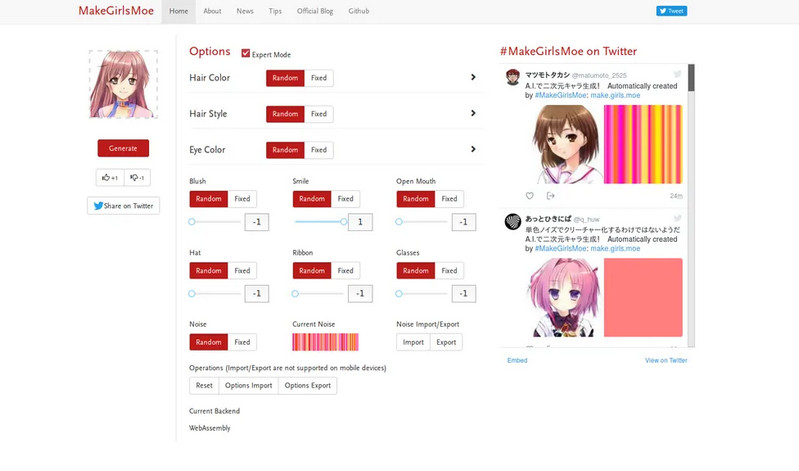Click the thumbs down -1 icon
This screenshot has height=471, width=799.
coord(137,177)
